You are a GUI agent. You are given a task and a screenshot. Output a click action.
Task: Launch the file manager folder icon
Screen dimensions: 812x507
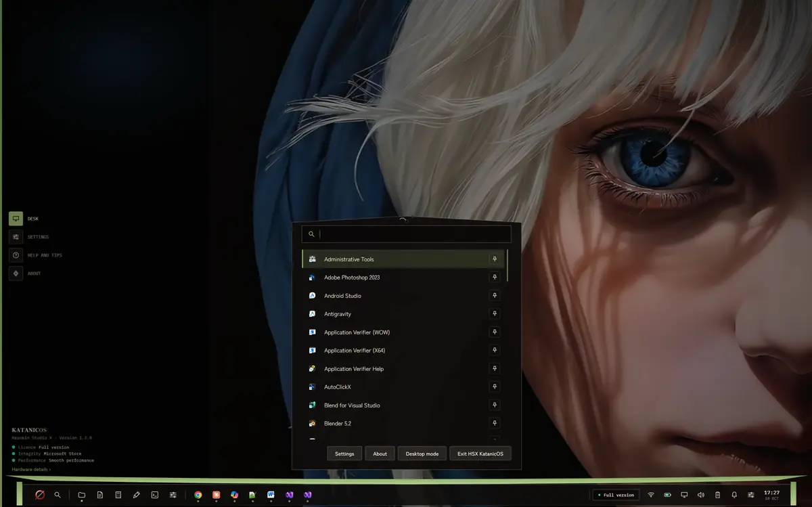pyautogui.click(x=82, y=495)
